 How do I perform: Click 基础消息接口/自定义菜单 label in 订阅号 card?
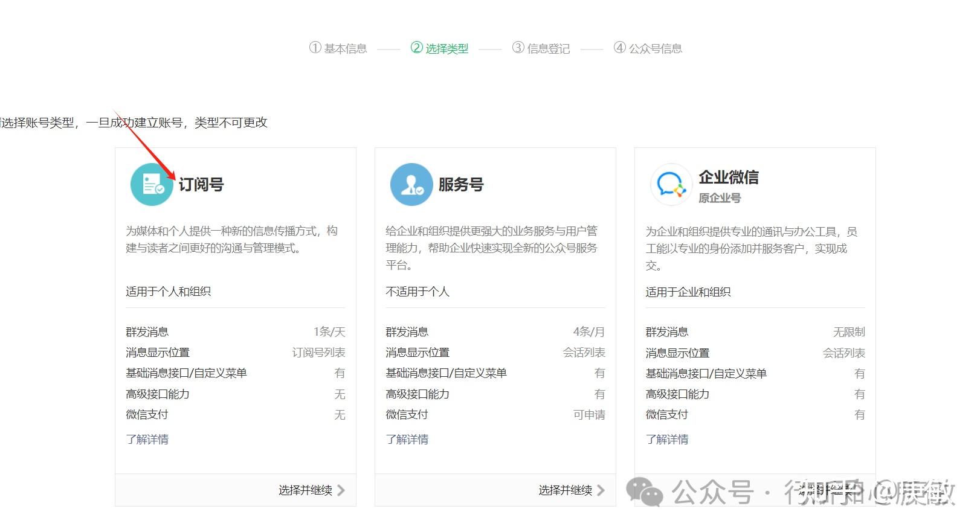[x=186, y=373]
